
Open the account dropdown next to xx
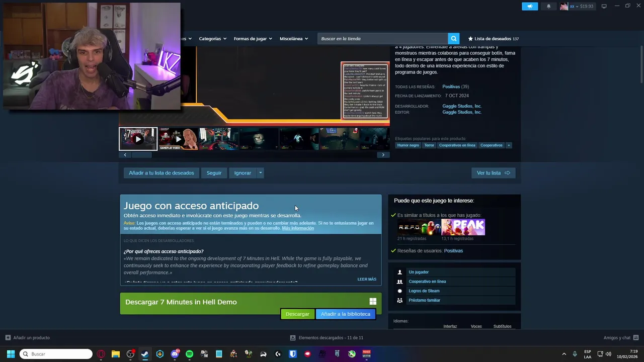578,7
